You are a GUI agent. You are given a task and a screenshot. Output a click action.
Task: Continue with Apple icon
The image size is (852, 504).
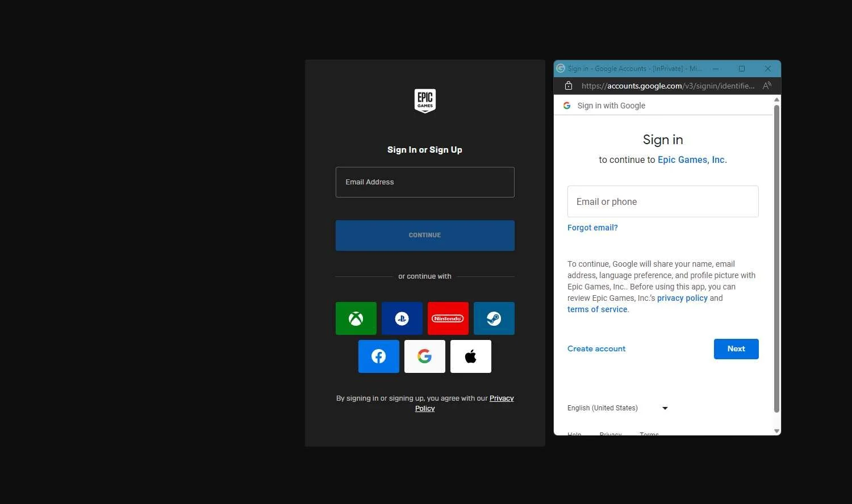pos(471,356)
